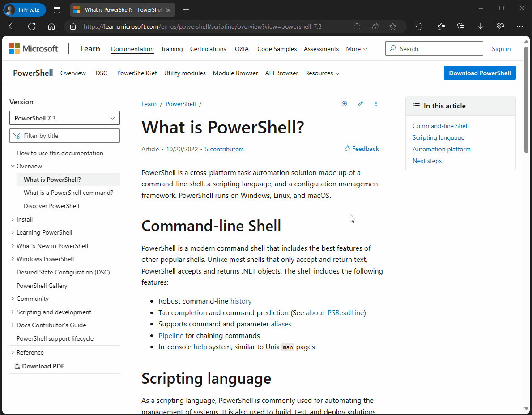This screenshot has height=415, width=532.
Task: Open the Module Browser nav link
Action: pos(235,73)
